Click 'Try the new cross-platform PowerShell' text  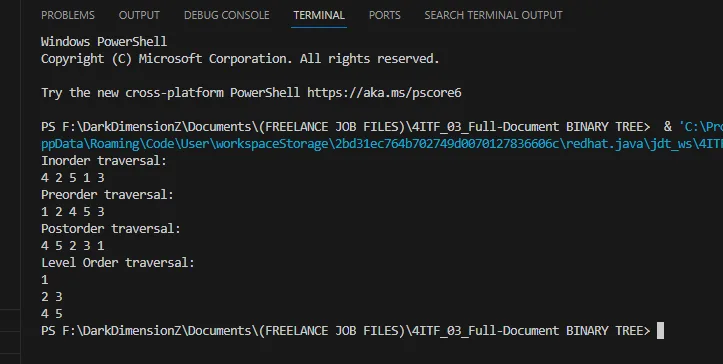(x=171, y=93)
